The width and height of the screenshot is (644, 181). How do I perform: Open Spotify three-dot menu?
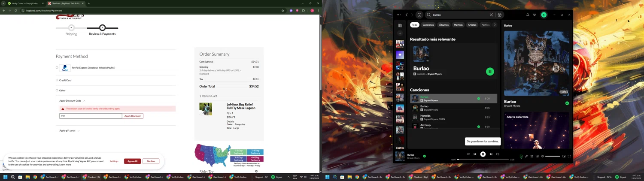coord(398,15)
